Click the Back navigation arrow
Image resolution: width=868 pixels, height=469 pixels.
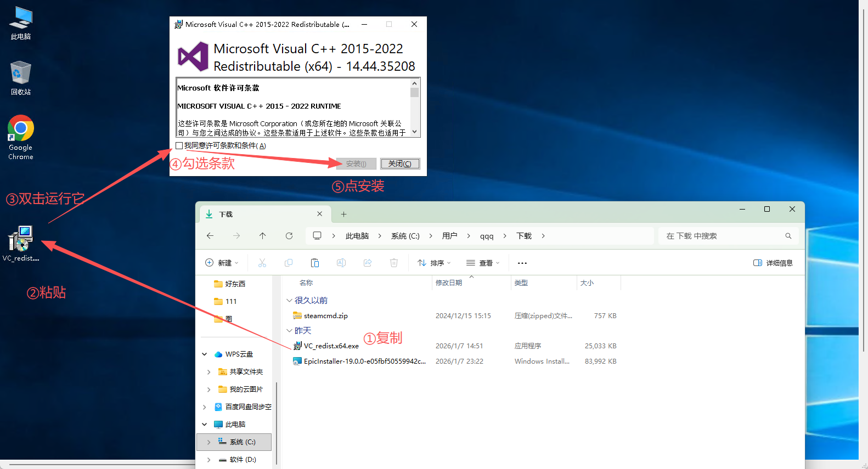pos(210,236)
